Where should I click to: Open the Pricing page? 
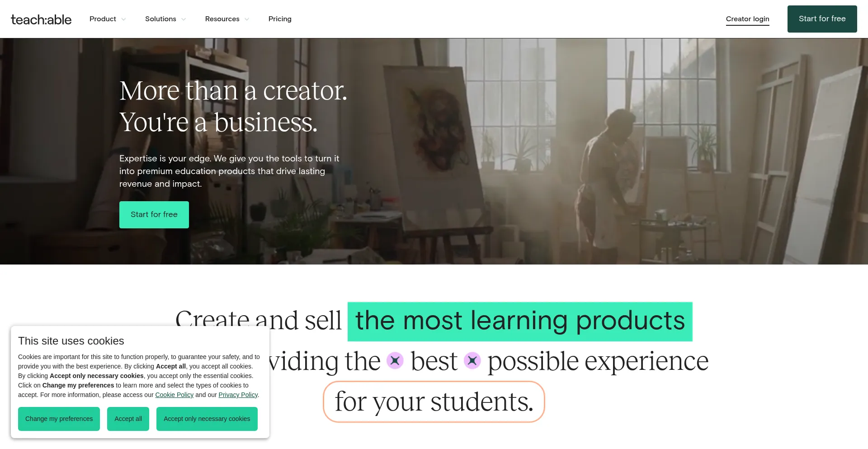[x=280, y=19]
